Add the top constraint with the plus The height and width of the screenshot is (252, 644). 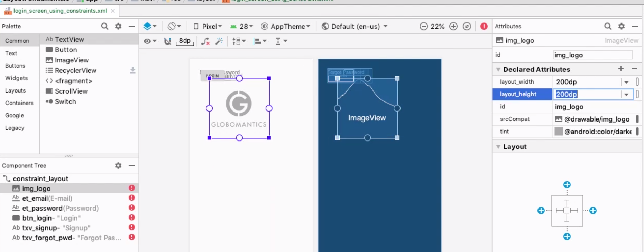567,185
